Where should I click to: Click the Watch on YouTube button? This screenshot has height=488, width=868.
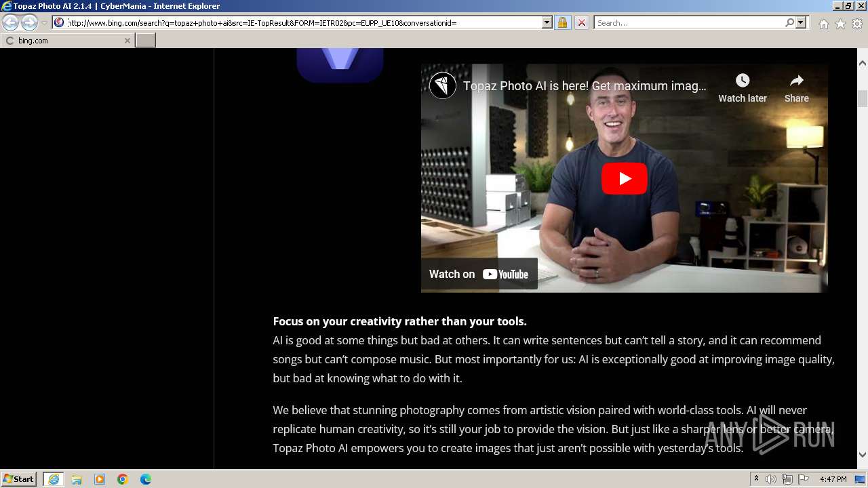point(479,274)
